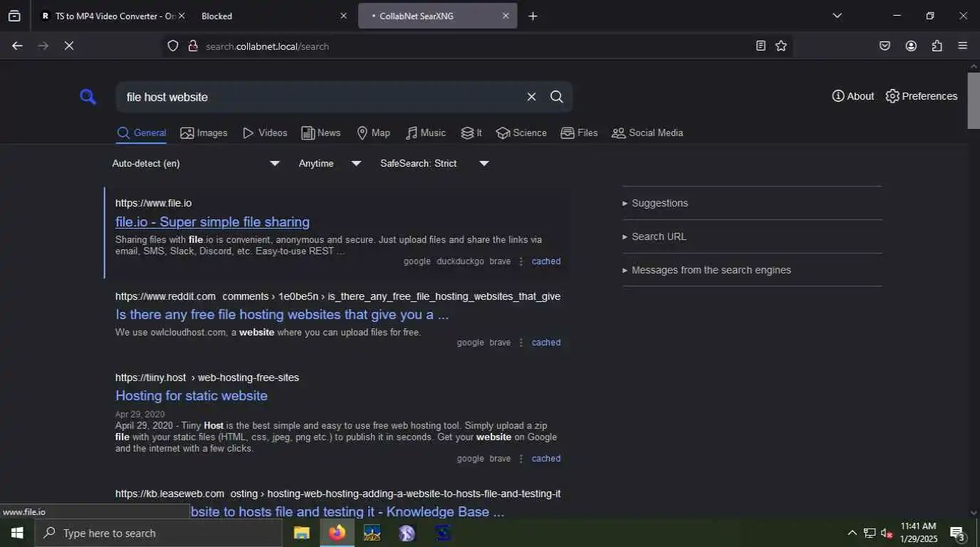Open File Explorer from taskbar
This screenshot has height=547, width=980.
[x=302, y=533]
